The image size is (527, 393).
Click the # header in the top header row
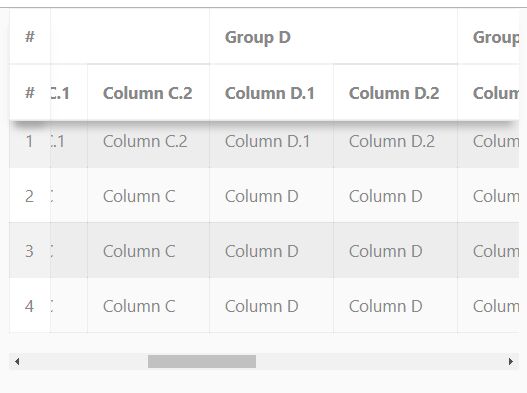tap(30, 36)
